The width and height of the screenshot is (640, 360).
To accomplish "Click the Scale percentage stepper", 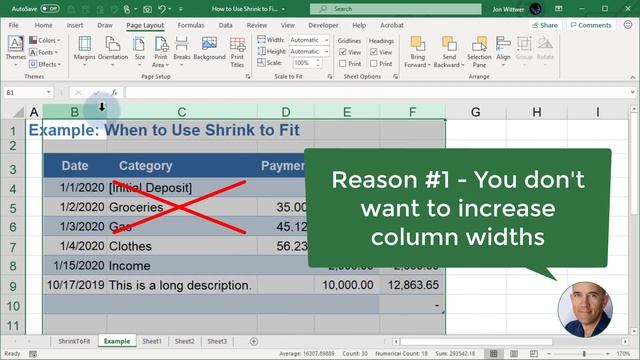I will 318,63.
